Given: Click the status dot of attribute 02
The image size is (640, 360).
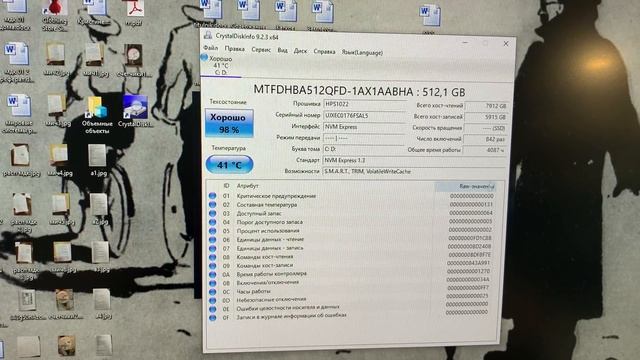Looking at the screenshot, I should pyautogui.click(x=212, y=204).
